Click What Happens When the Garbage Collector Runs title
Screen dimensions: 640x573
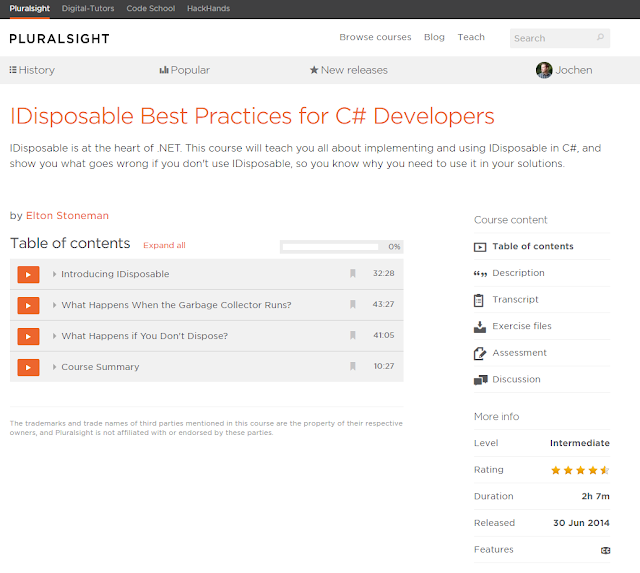pos(176,305)
